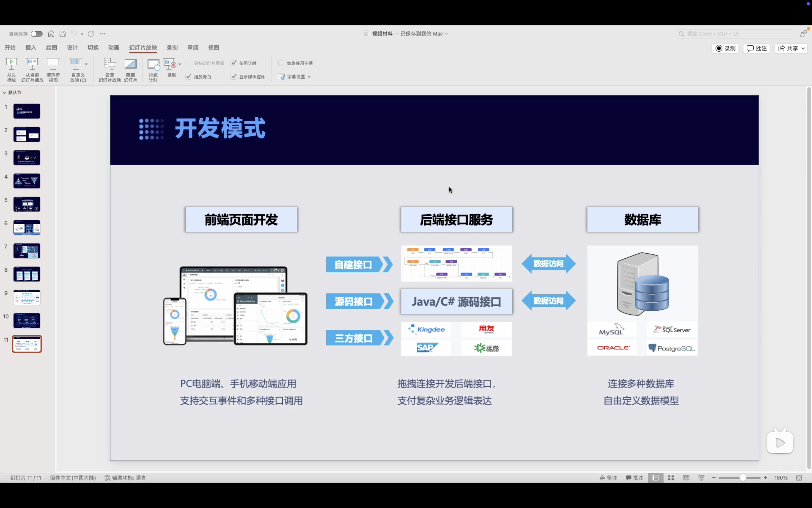
Task: Switch to Reading view icon in status bar
Action: [x=686, y=478]
